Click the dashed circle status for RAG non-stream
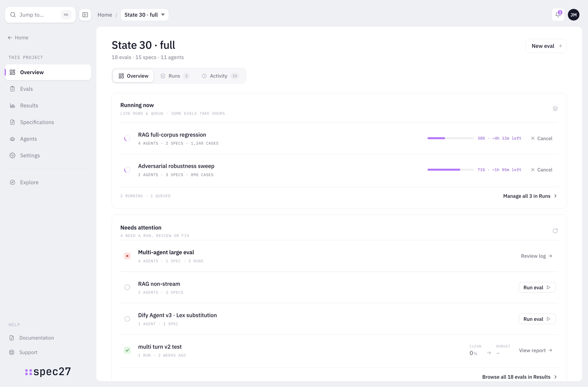This screenshot has height=387, width=588. 127,287
